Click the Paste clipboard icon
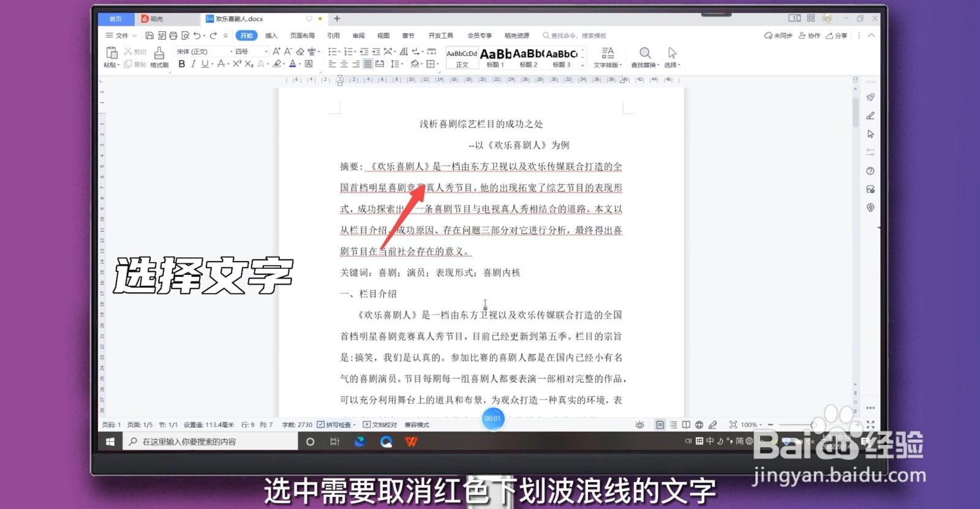 (x=111, y=53)
